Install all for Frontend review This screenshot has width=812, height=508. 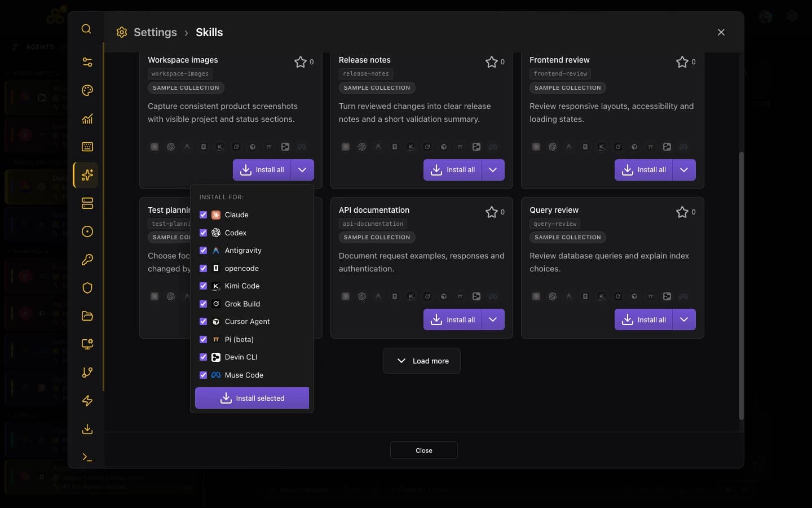point(643,170)
